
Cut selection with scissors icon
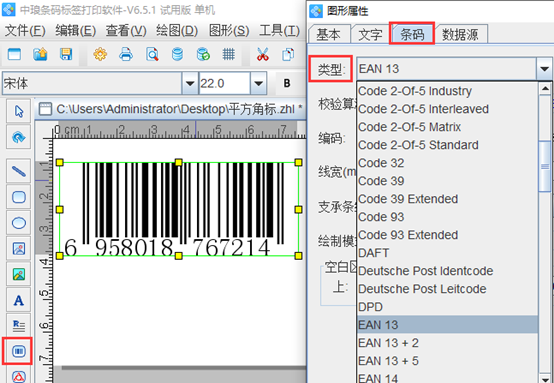263,54
